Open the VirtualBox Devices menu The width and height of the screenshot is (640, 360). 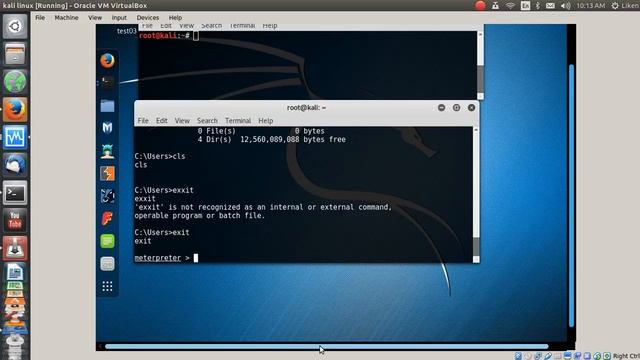(x=148, y=18)
